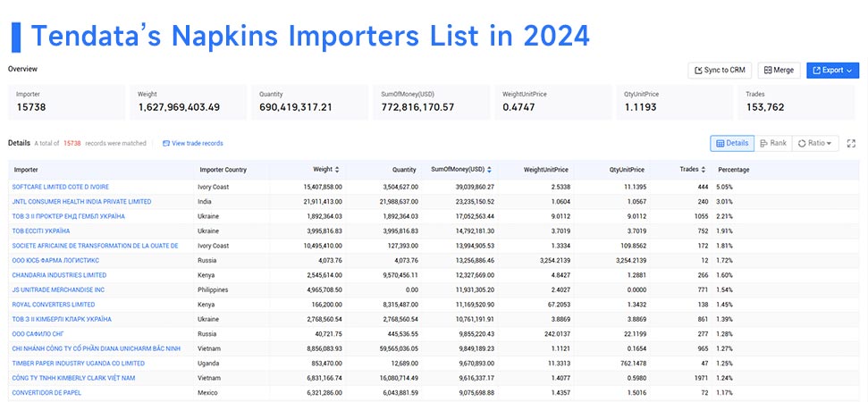868x402 pixels.
Task: Click the Uganda country cell
Action: tap(207, 364)
